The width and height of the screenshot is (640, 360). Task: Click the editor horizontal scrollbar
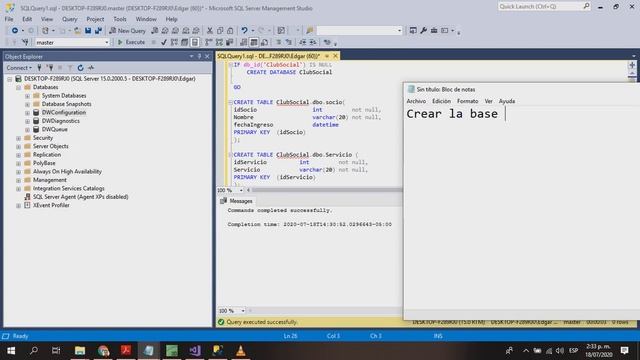click(x=327, y=190)
